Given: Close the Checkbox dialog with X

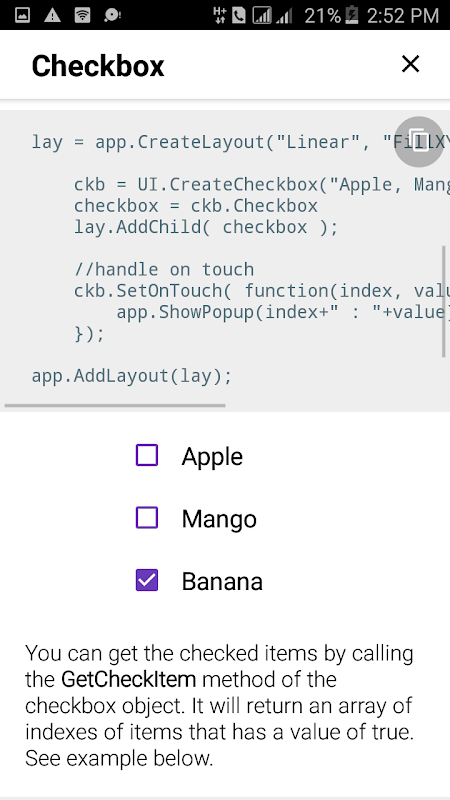Looking at the screenshot, I should click(410, 64).
